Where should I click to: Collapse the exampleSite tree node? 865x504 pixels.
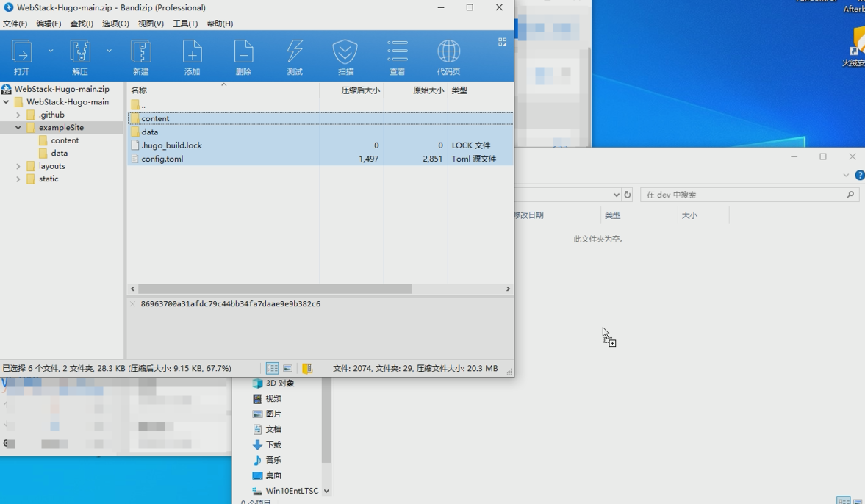(18, 128)
